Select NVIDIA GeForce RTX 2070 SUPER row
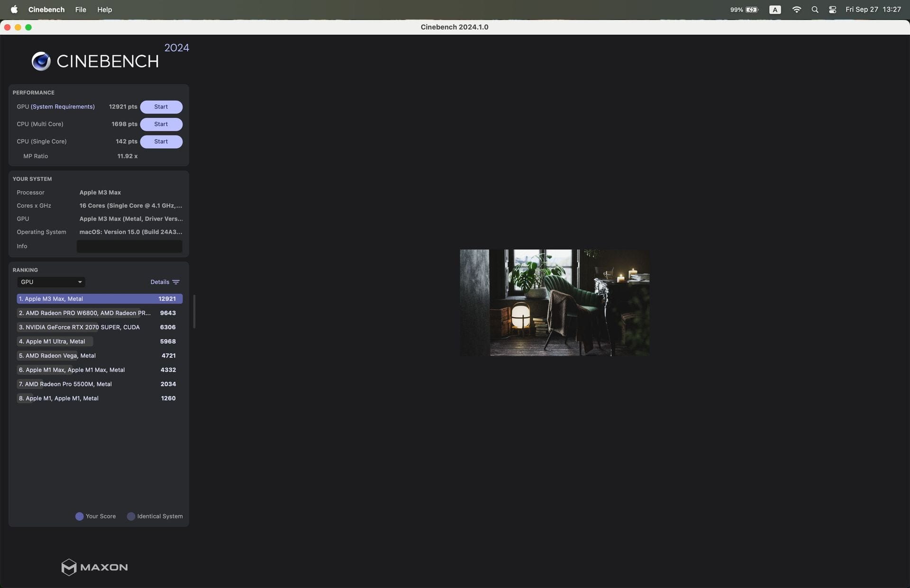 (x=100, y=327)
